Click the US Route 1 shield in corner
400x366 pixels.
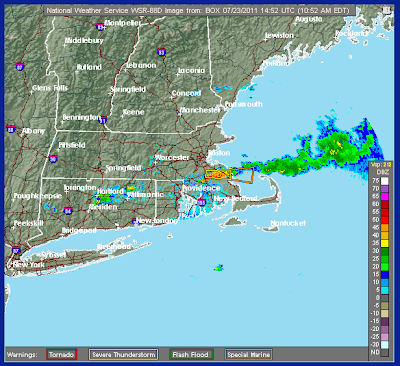[387, 10]
